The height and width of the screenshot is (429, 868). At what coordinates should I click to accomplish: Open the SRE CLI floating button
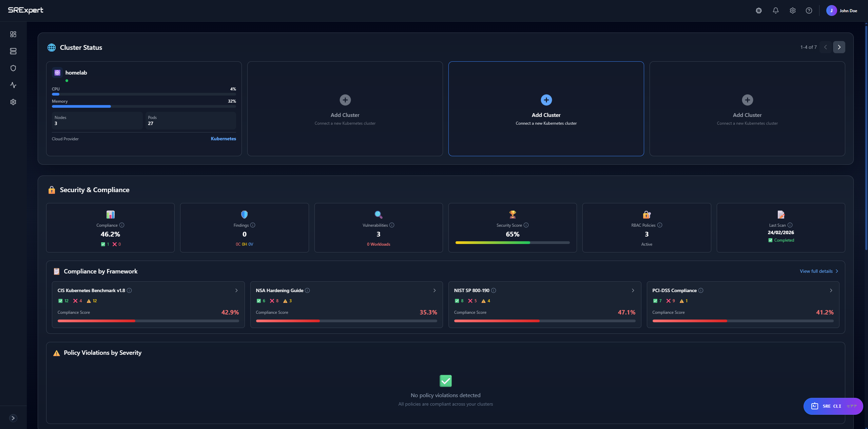point(833,406)
